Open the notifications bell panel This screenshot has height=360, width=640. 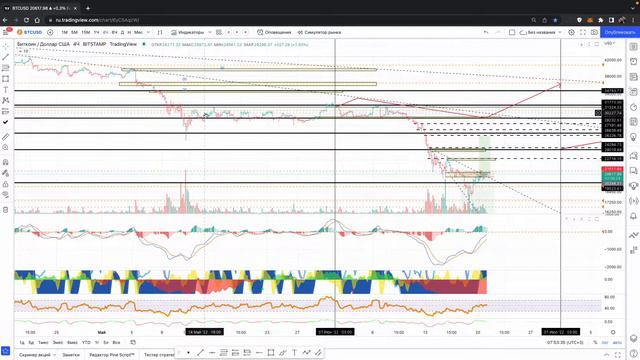pyautogui.click(x=633, y=216)
